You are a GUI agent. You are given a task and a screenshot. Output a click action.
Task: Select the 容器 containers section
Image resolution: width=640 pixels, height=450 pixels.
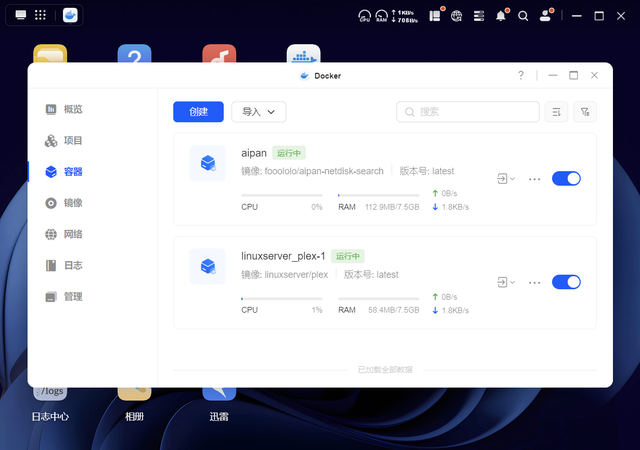coord(64,172)
